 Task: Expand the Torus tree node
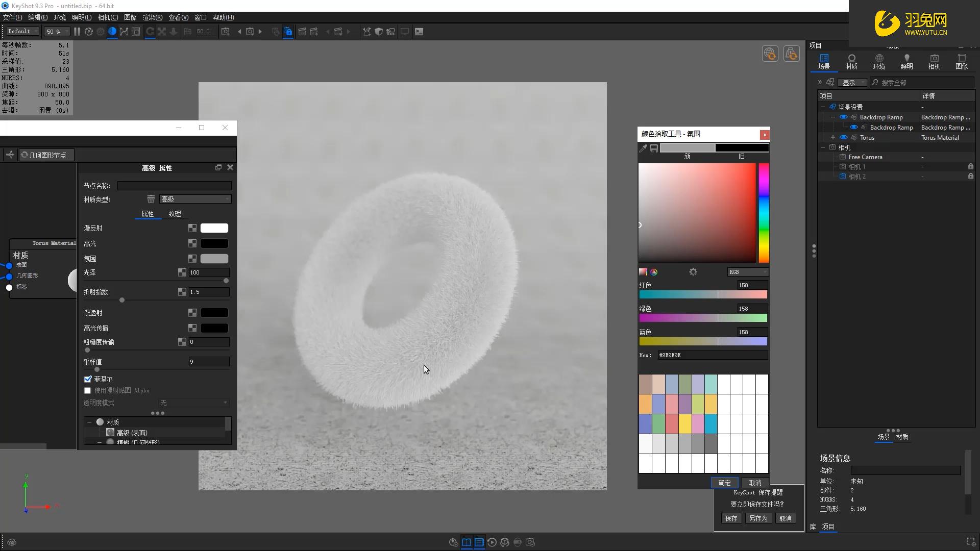click(833, 138)
